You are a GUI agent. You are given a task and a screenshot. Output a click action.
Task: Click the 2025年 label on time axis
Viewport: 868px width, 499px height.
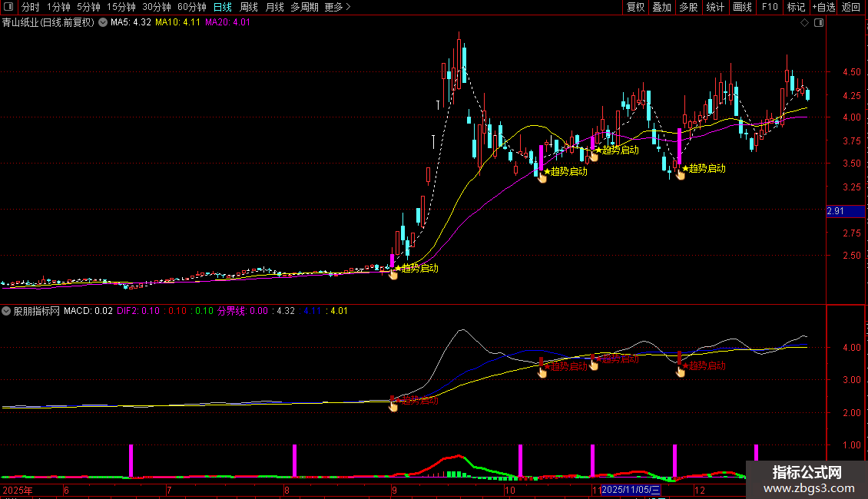tap(18, 490)
